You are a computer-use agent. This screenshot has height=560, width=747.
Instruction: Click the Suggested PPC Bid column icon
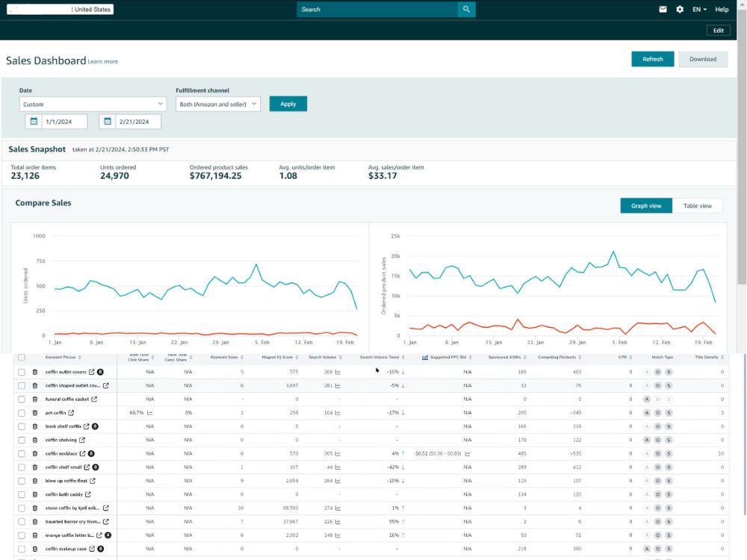coord(424,357)
